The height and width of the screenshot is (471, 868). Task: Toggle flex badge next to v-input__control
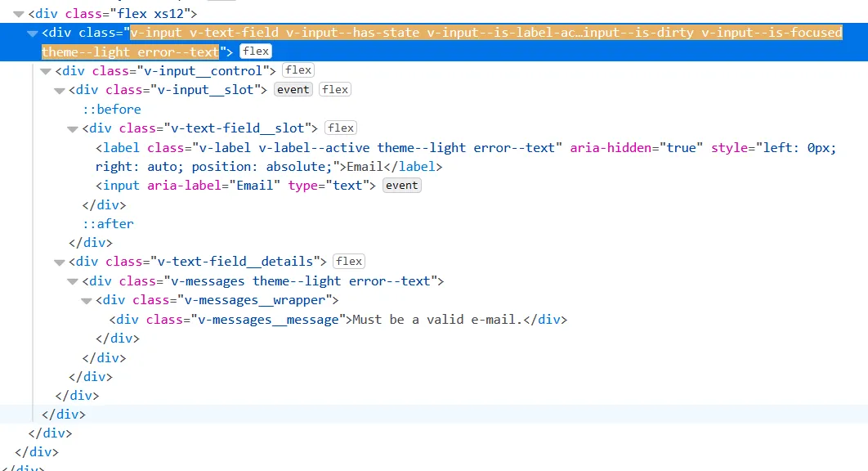click(x=298, y=70)
